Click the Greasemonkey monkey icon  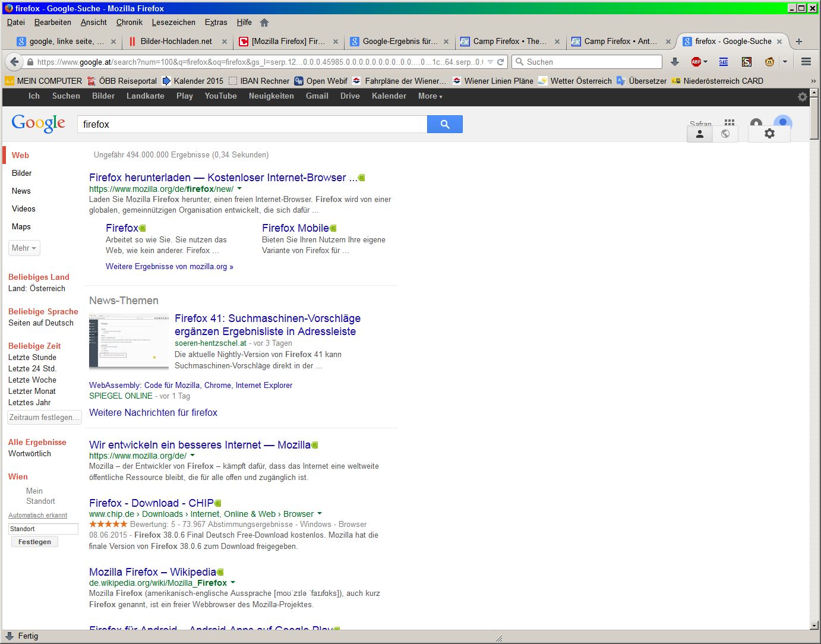click(x=769, y=62)
